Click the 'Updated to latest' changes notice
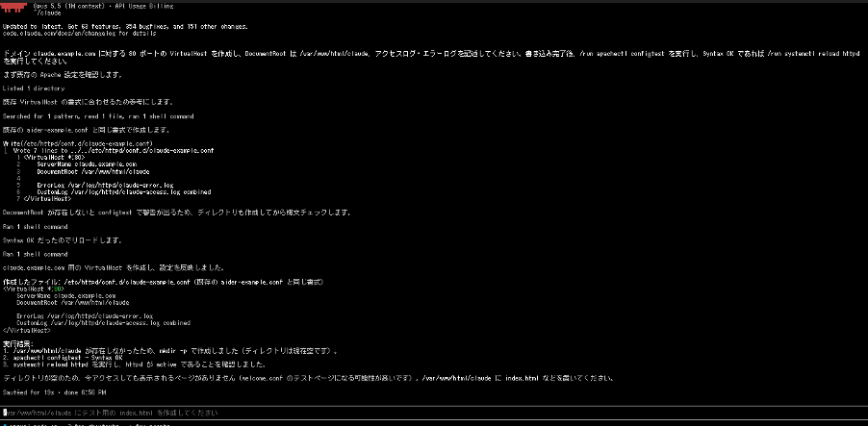Screen dimensions: 868x427 pyautogui.click(x=125, y=26)
